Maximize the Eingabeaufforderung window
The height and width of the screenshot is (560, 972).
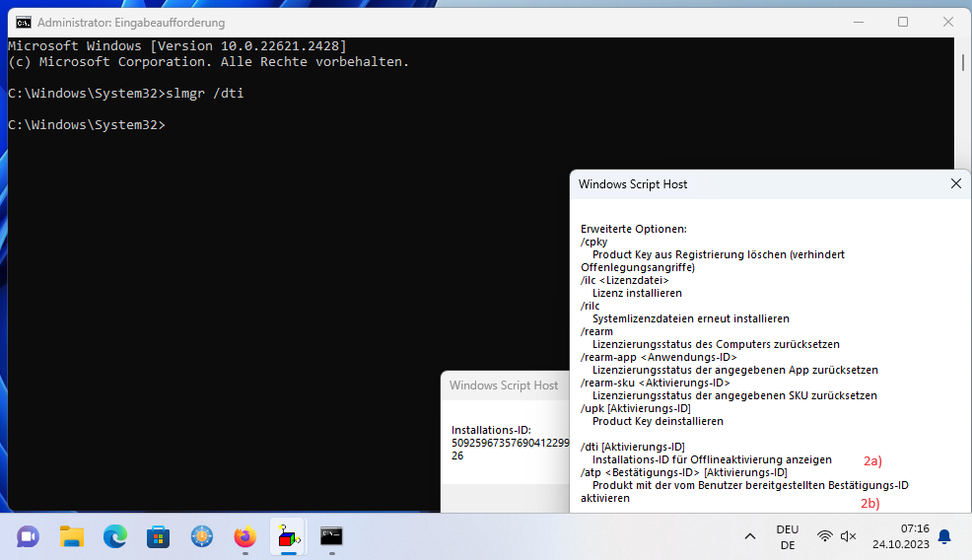click(x=903, y=23)
